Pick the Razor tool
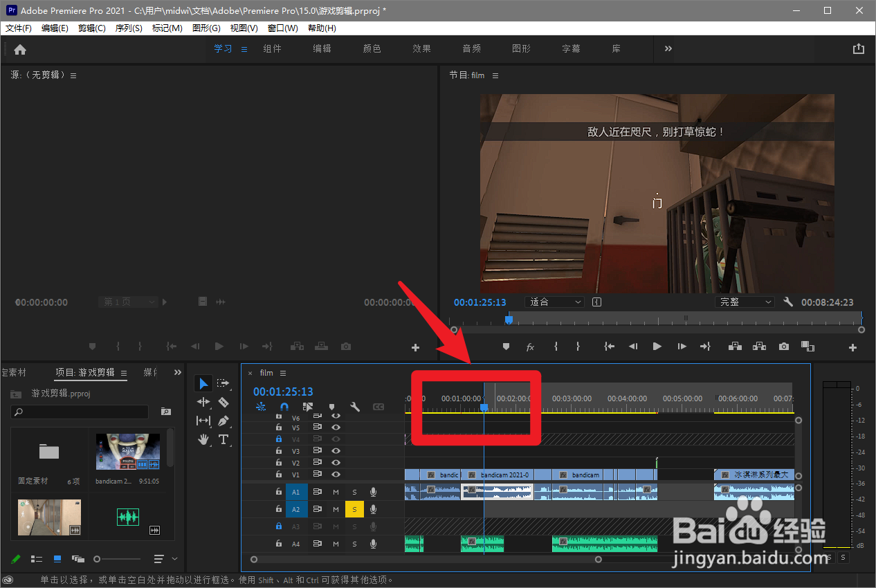Image resolution: width=876 pixels, height=588 pixels. click(223, 402)
